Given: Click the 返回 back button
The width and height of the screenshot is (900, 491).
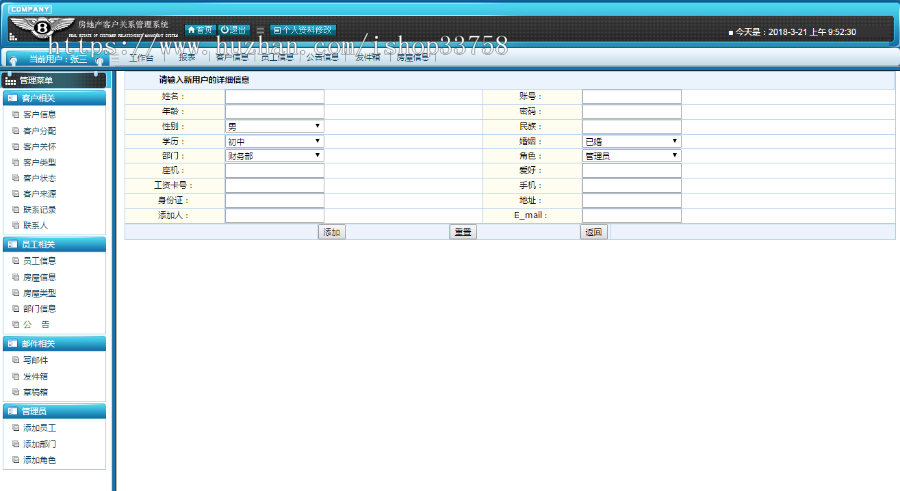Looking at the screenshot, I should [593, 232].
